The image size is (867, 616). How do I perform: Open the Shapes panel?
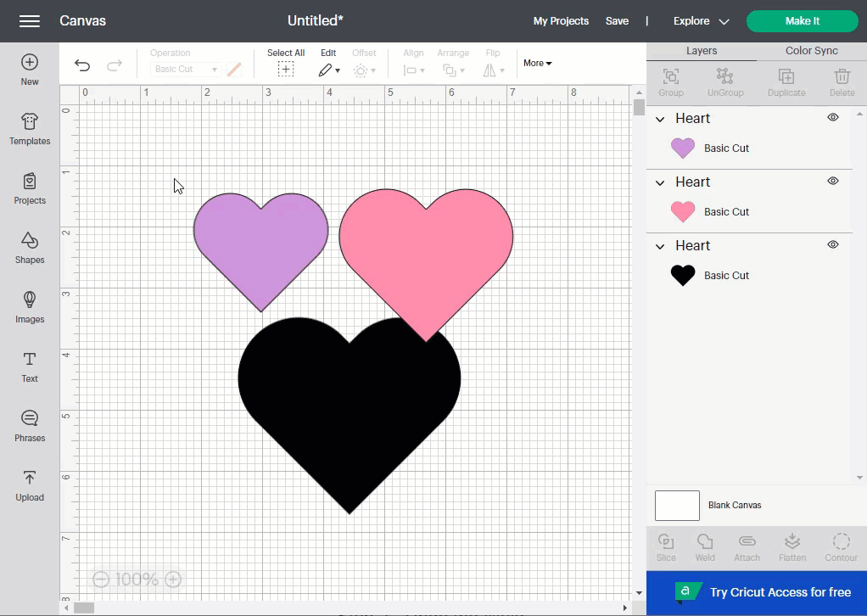tap(30, 248)
